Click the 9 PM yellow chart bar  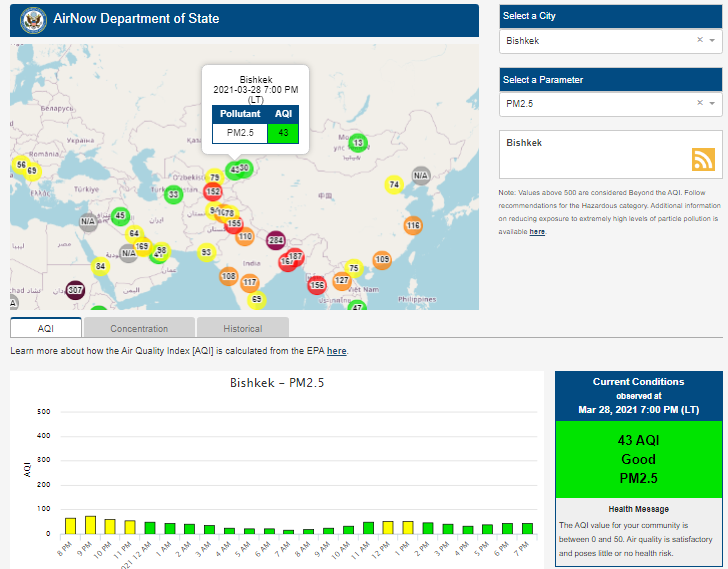[x=90, y=525]
